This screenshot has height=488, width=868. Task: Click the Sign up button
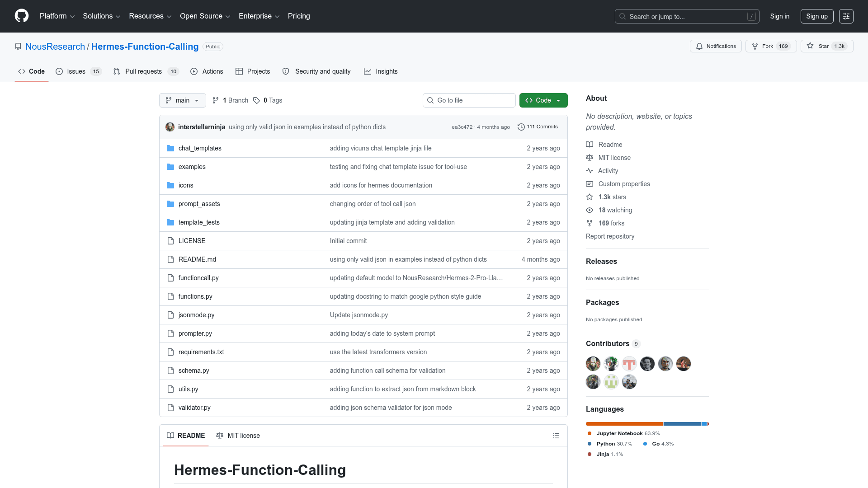(816, 16)
